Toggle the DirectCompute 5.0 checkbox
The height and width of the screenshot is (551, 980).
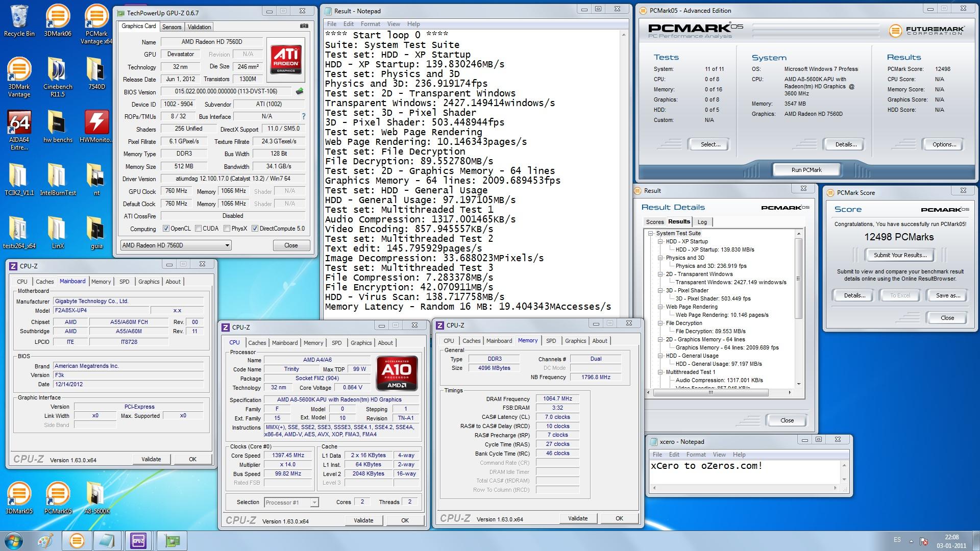pyautogui.click(x=255, y=229)
